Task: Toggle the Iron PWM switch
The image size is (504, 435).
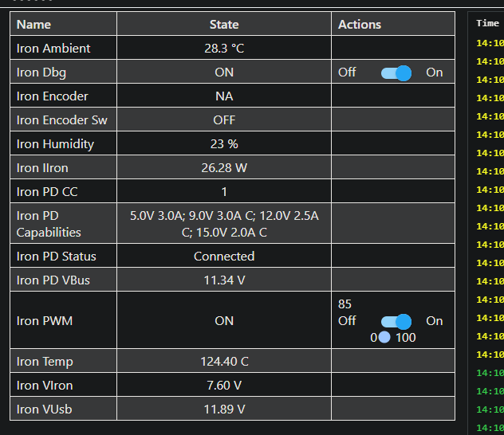Action: (396, 321)
